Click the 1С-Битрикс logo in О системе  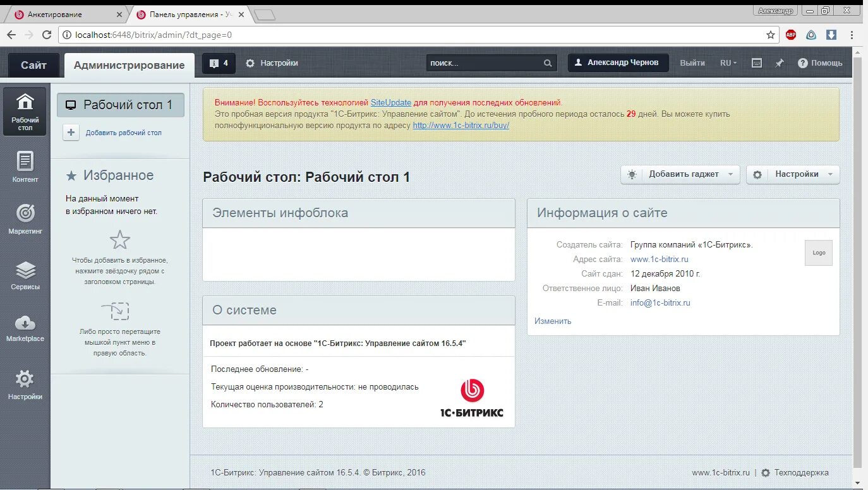click(x=472, y=398)
